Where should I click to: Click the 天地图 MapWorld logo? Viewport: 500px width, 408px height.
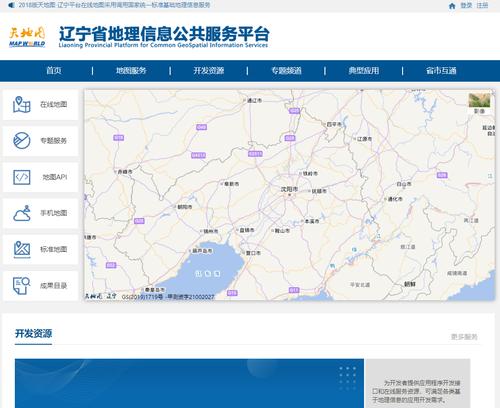coord(27,37)
